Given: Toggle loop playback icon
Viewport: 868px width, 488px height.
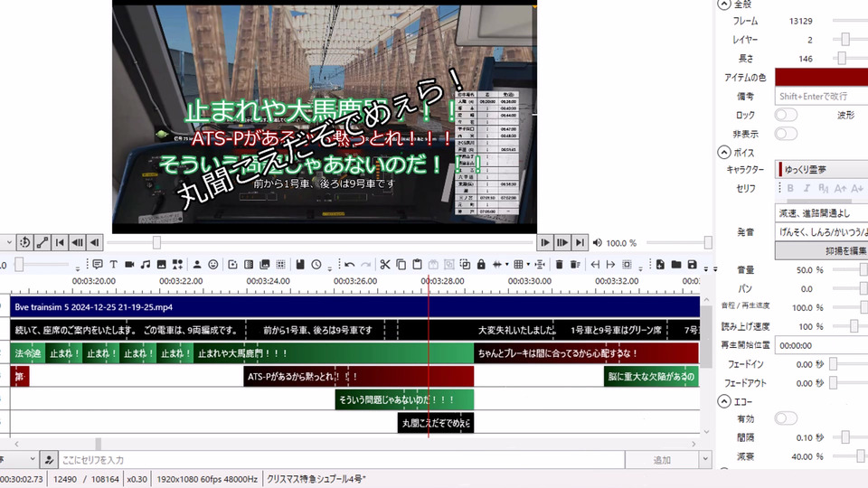Looking at the screenshot, I should pyautogui.click(x=25, y=242).
